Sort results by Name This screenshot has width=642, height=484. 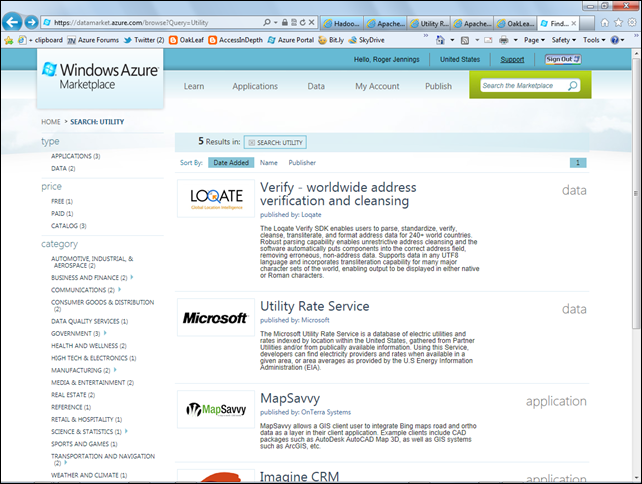pos(269,163)
